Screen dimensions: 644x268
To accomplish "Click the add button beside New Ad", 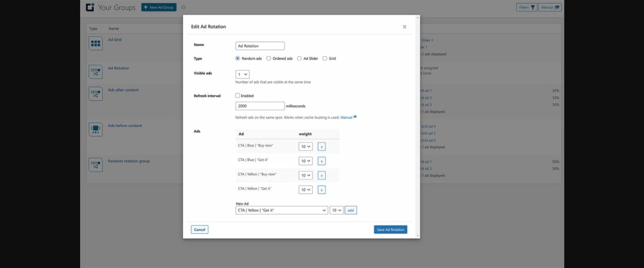I will (351, 210).
